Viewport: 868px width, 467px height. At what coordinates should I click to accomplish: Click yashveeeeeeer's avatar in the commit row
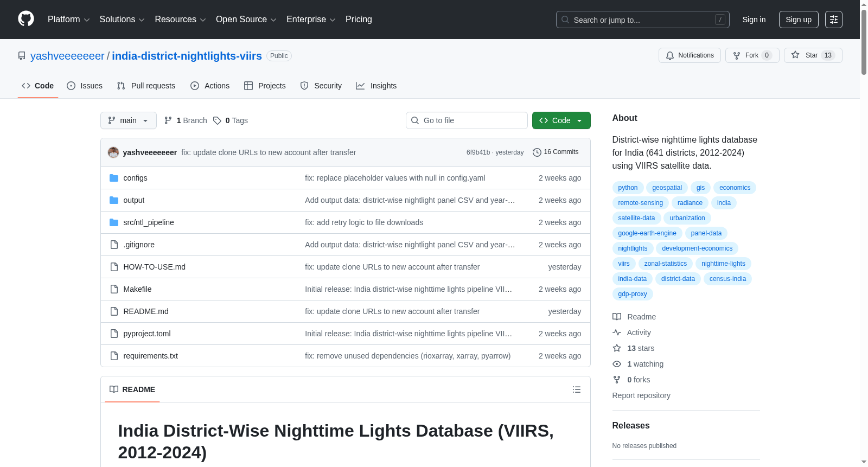(113, 152)
